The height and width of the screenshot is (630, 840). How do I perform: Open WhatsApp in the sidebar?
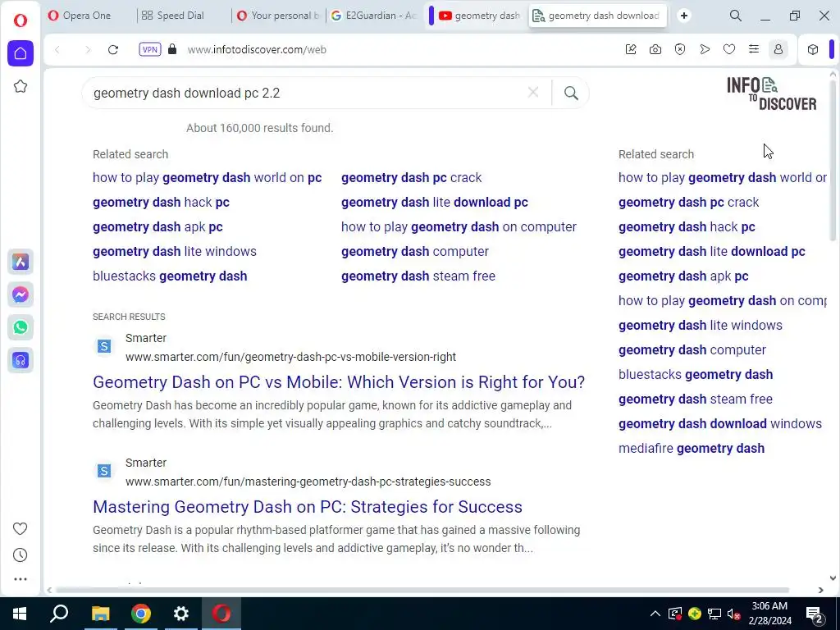tap(21, 327)
